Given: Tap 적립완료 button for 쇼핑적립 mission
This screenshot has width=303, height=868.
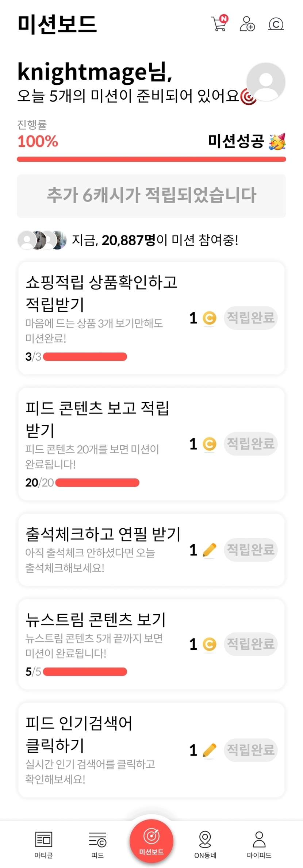Looking at the screenshot, I should click(x=250, y=318).
